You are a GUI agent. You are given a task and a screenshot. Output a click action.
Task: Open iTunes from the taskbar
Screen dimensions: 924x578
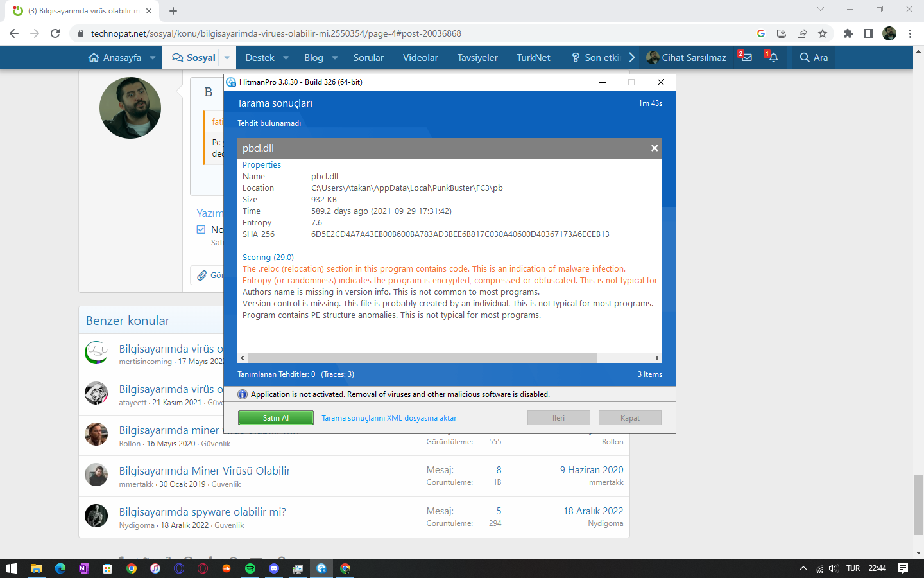click(155, 568)
